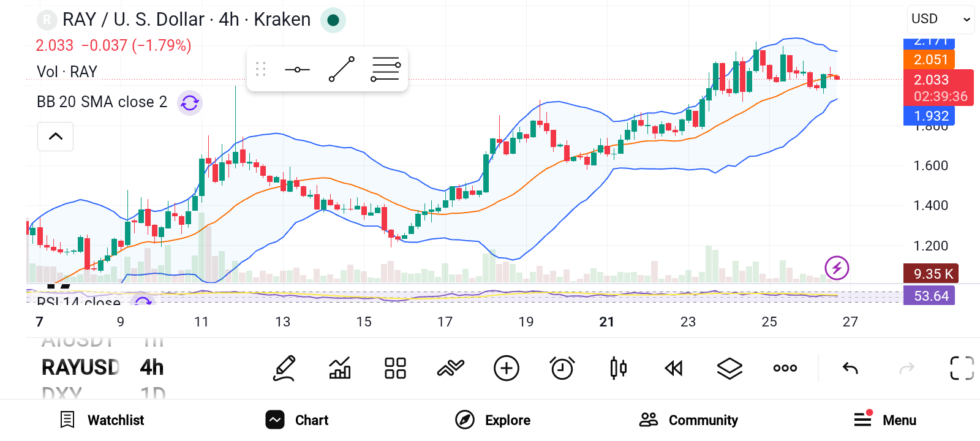Open the indicators chart icon
Viewport: 980px width, 441px height.
click(340, 368)
